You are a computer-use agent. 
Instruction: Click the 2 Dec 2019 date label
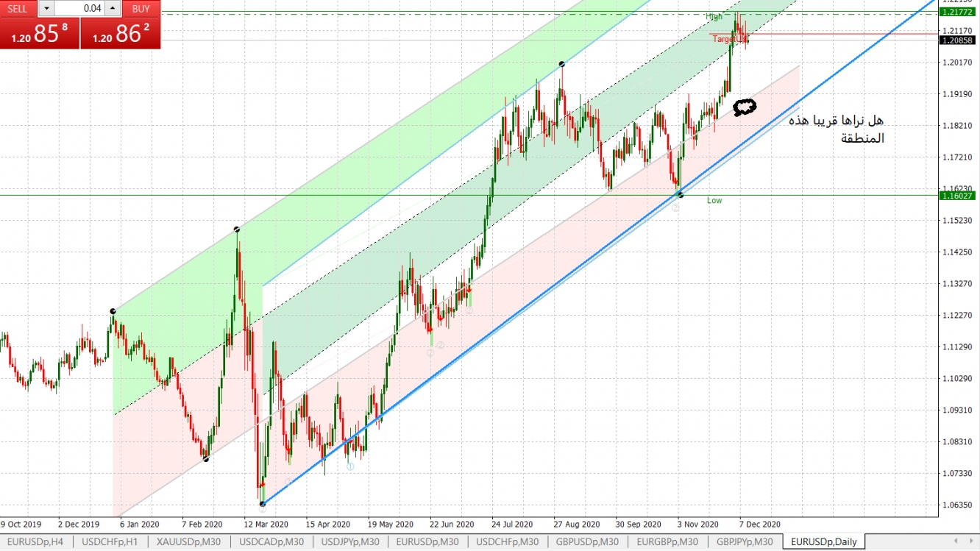pyautogui.click(x=78, y=525)
